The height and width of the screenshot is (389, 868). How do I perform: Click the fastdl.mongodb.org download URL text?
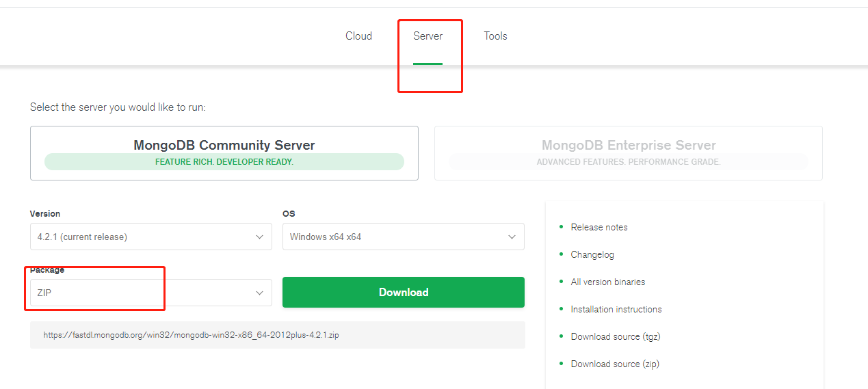pyautogui.click(x=192, y=336)
